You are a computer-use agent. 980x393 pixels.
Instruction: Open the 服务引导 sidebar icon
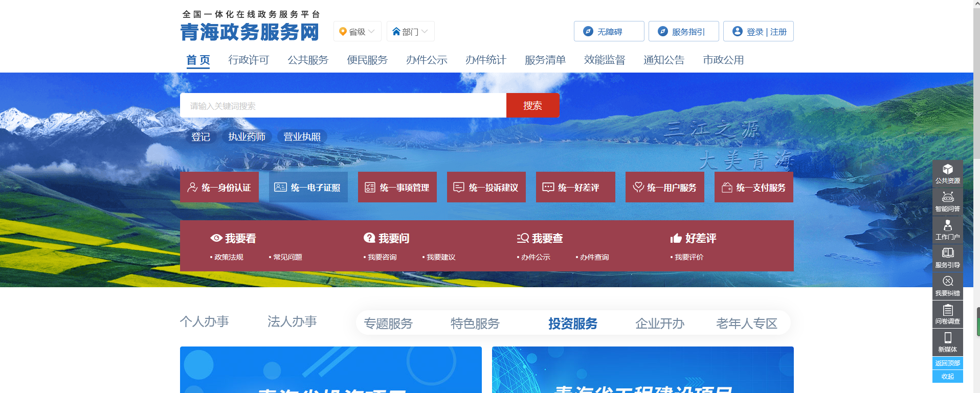pos(947,258)
